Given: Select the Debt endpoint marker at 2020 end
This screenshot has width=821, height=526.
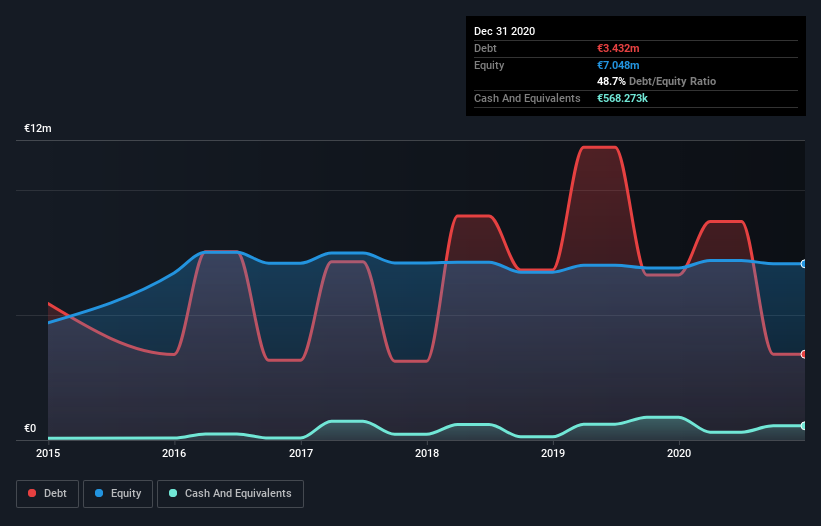Looking at the screenshot, I should coord(803,354).
